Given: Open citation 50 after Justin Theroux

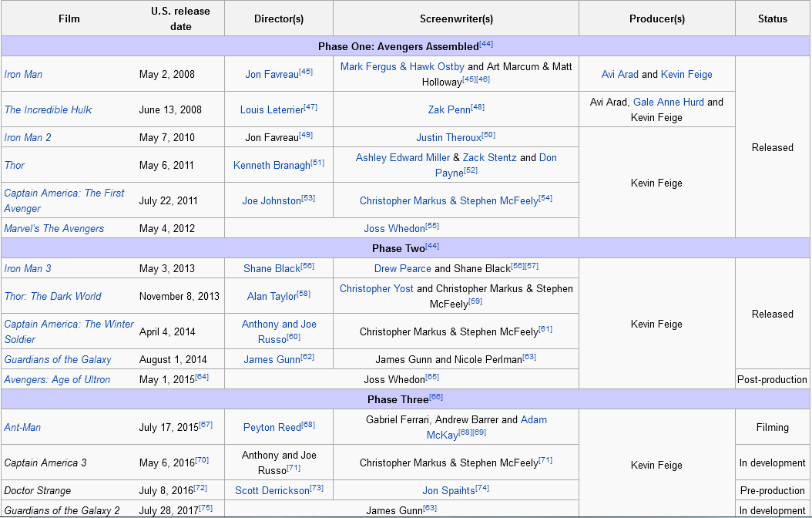Looking at the screenshot, I should [488, 135].
